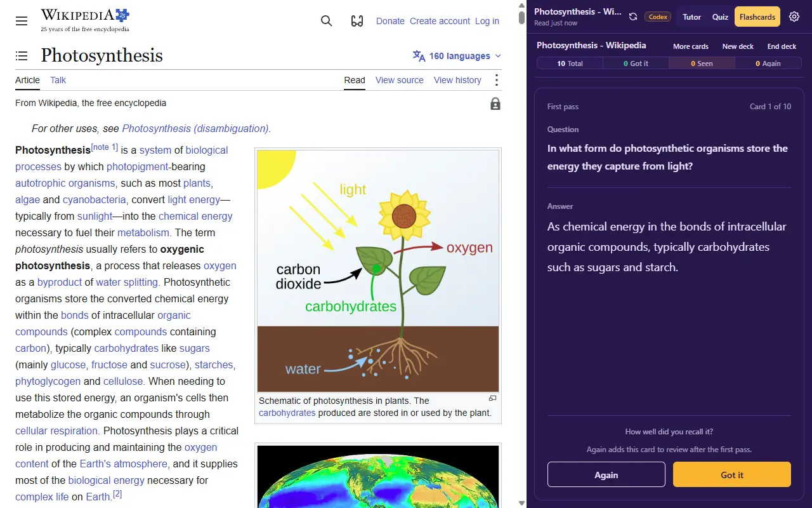The image size is (812, 508).
Task: Open the global map image thumbnail
Action: pos(378,476)
